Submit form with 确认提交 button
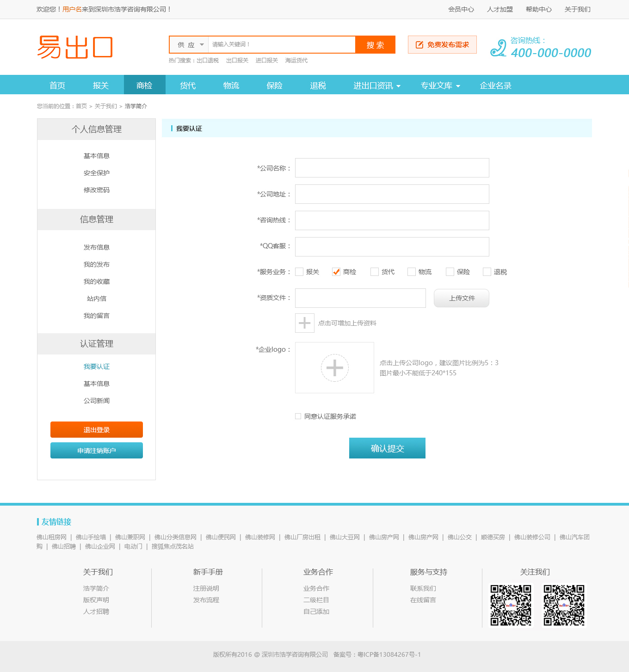629x672 pixels. click(x=387, y=448)
